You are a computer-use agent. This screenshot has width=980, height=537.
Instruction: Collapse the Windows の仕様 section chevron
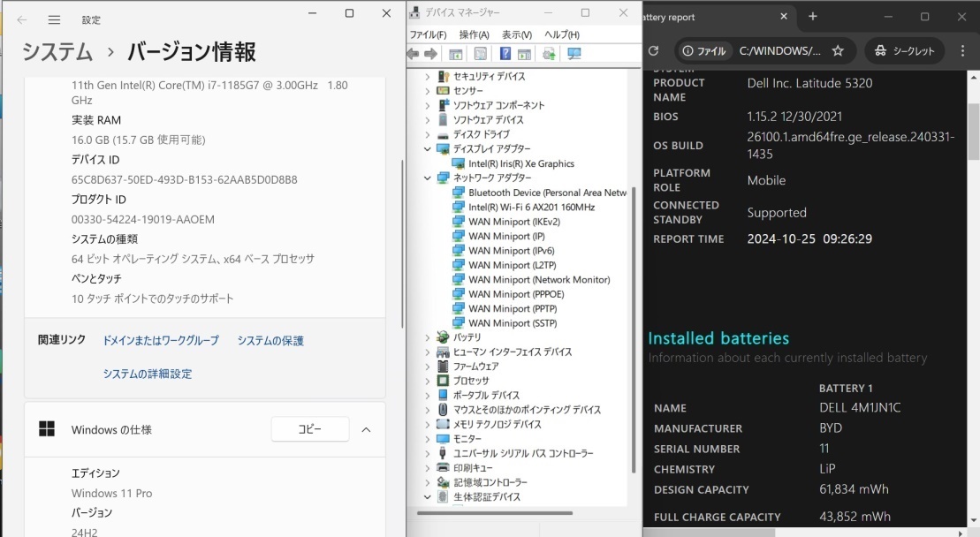pos(366,429)
